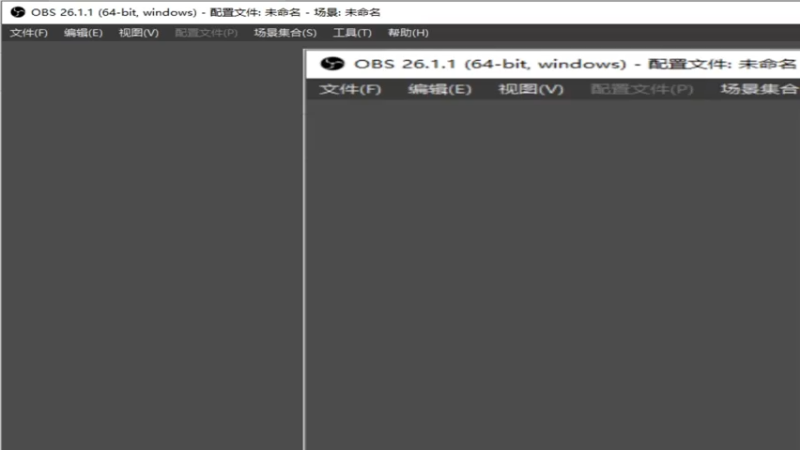Open 文件(F) in the inner preview window
Screen dimensions: 800x450
(350, 89)
